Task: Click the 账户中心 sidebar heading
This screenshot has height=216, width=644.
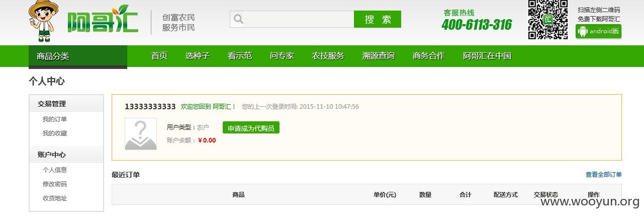Action: point(52,155)
